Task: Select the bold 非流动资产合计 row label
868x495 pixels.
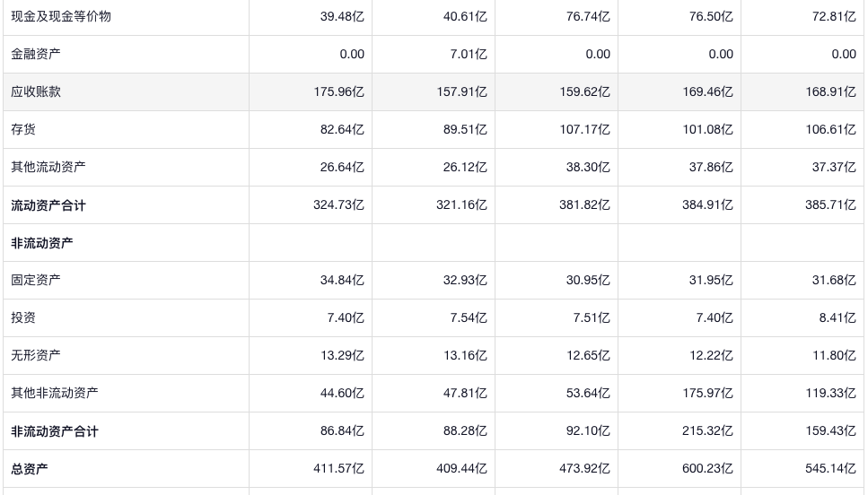Action: tap(55, 431)
